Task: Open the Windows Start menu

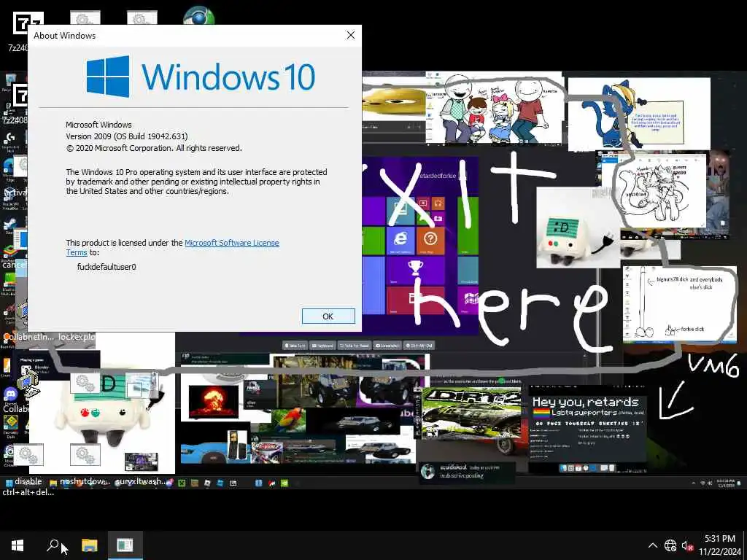Action: [x=18, y=545]
